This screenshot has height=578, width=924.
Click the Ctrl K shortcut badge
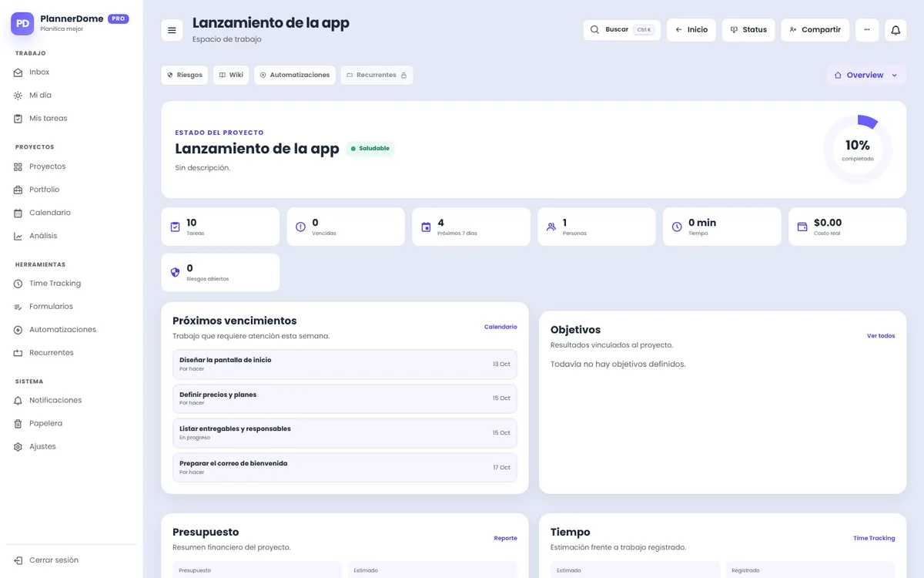[644, 30]
